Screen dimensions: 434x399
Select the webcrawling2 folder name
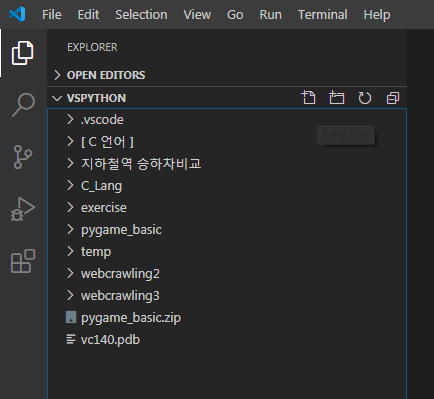pyautogui.click(x=120, y=274)
